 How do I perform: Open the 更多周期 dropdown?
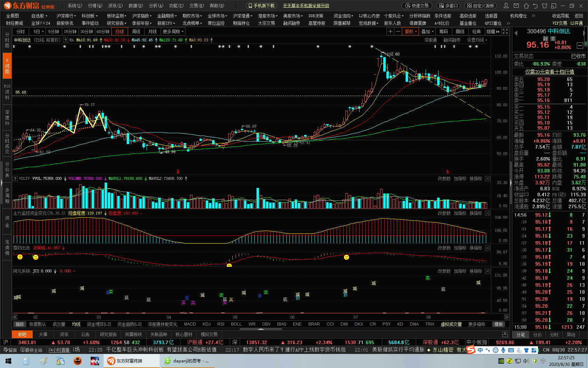tap(173, 32)
